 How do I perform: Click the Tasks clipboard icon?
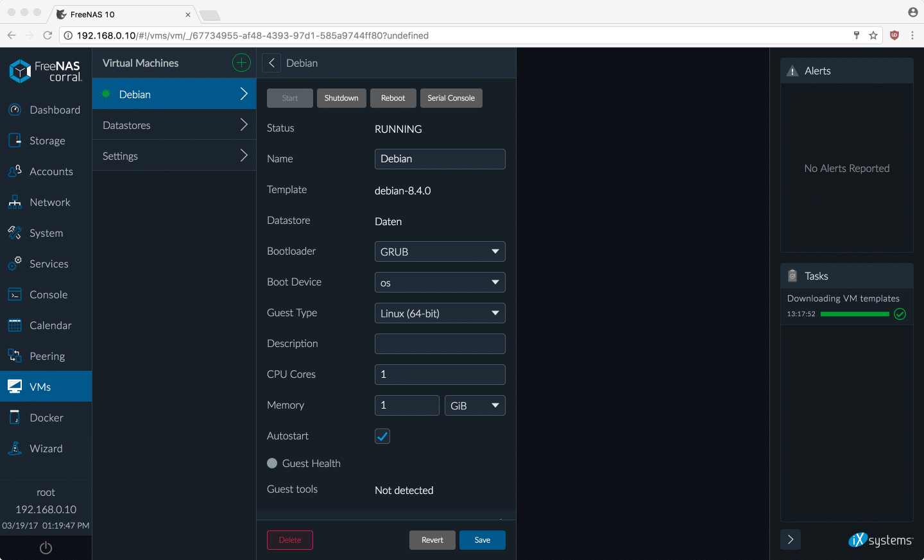click(x=792, y=276)
